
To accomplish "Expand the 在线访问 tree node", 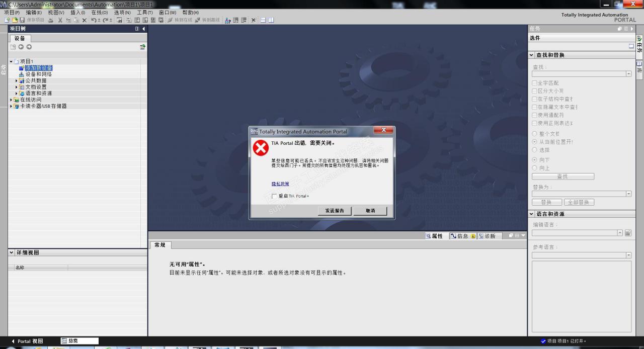I will point(11,100).
